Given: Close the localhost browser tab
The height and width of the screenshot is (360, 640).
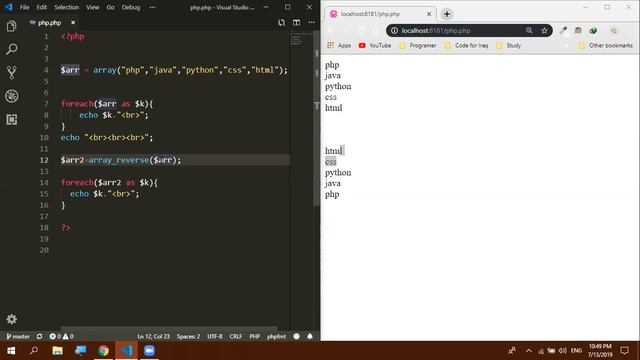Looking at the screenshot, I should 429,14.
